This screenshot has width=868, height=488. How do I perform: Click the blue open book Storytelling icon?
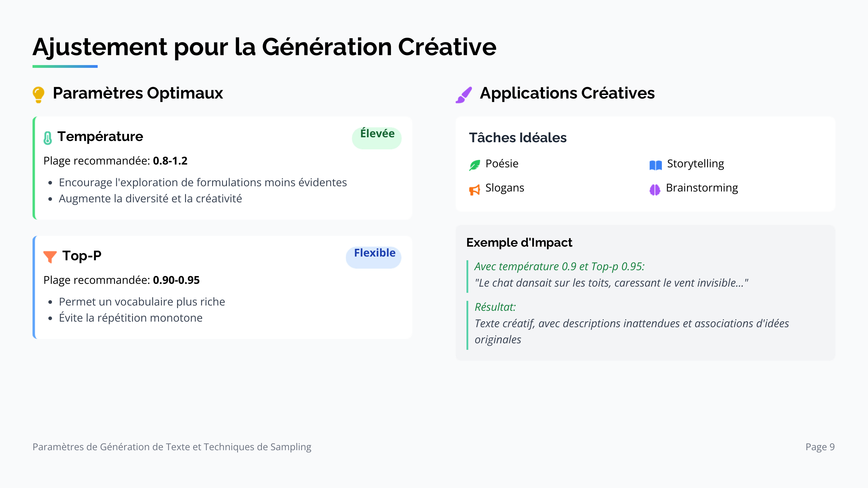tap(655, 165)
